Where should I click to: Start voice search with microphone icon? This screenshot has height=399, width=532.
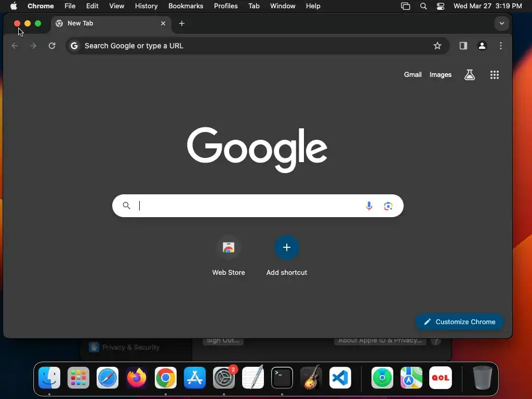point(369,206)
